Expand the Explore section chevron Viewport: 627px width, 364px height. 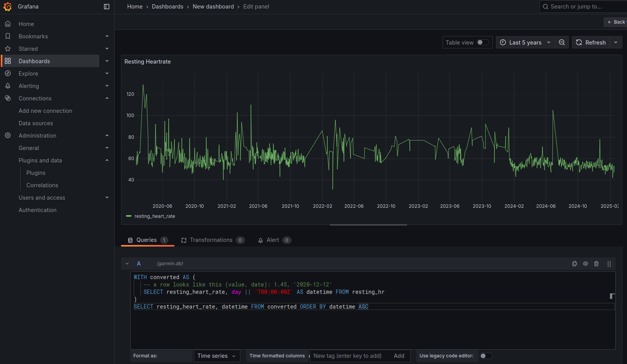[x=107, y=74]
